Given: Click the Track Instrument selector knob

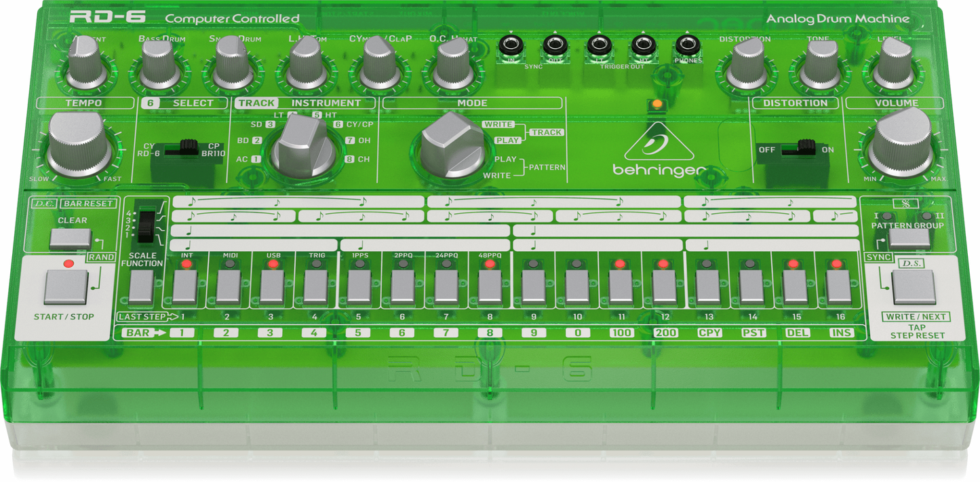Looking at the screenshot, I should point(299,145).
